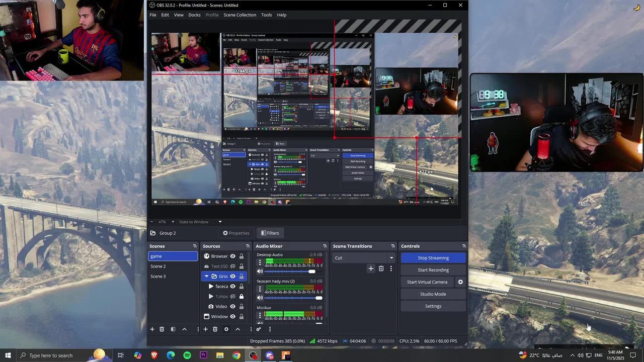Screen dimensions: 644x362
Task: Open the Docks menu
Action: [194, 15]
